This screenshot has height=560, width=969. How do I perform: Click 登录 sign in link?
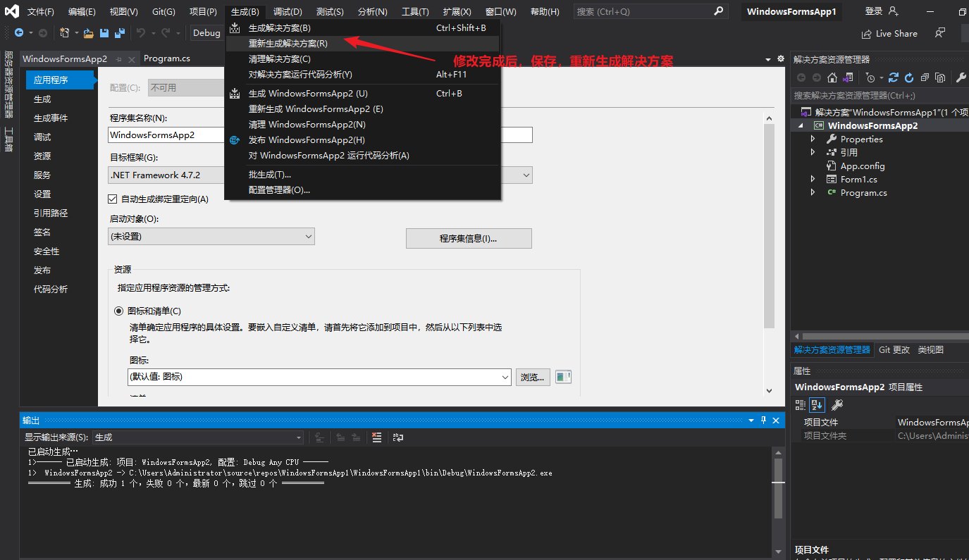(x=874, y=11)
